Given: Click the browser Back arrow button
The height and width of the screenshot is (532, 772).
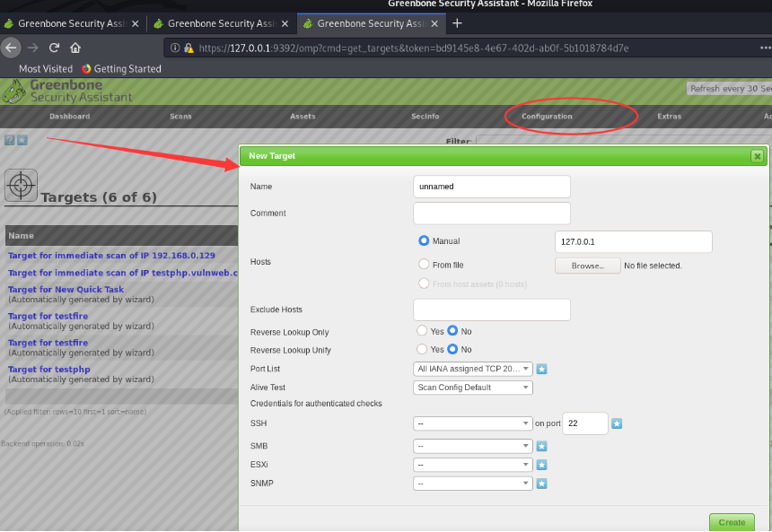Looking at the screenshot, I should [11, 48].
